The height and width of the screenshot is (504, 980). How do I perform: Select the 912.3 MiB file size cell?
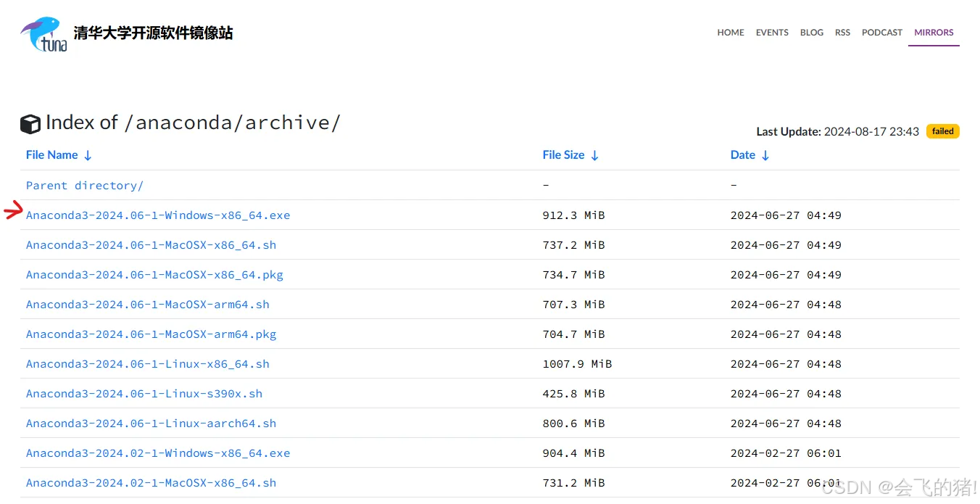(x=573, y=215)
